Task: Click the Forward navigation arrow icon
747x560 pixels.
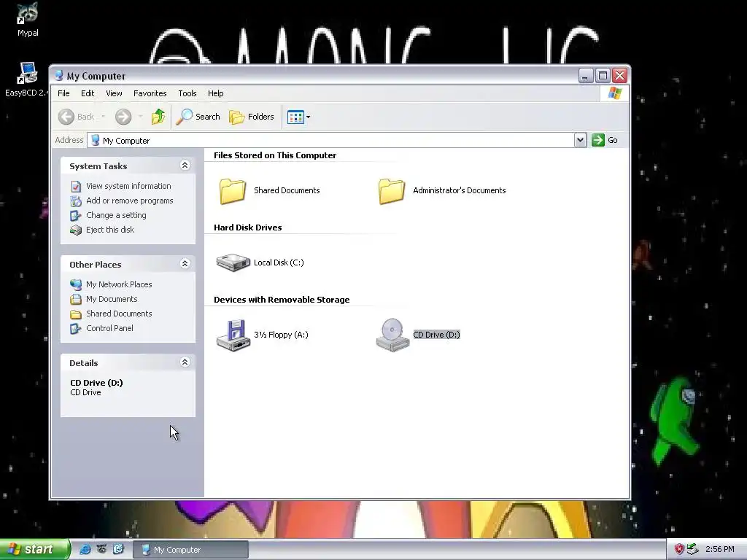Action: [x=123, y=117]
